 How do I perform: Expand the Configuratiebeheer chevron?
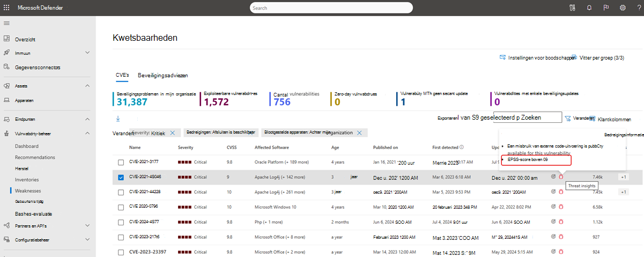pos(87,240)
